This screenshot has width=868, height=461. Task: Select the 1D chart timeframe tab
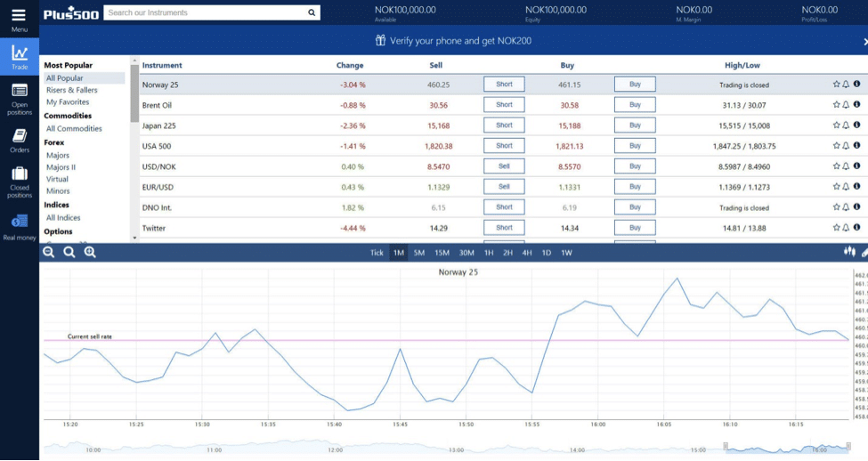click(547, 253)
